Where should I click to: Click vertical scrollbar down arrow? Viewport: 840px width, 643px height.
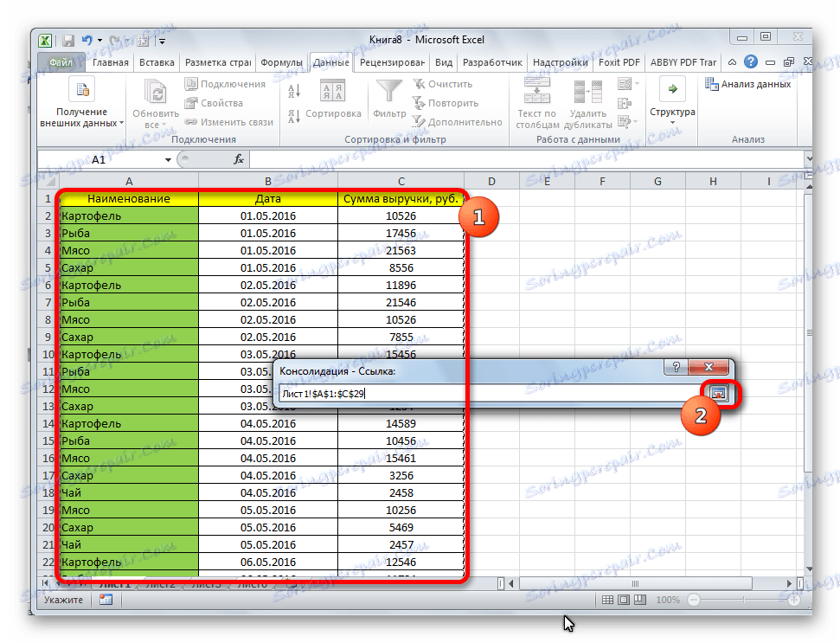click(808, 569)
